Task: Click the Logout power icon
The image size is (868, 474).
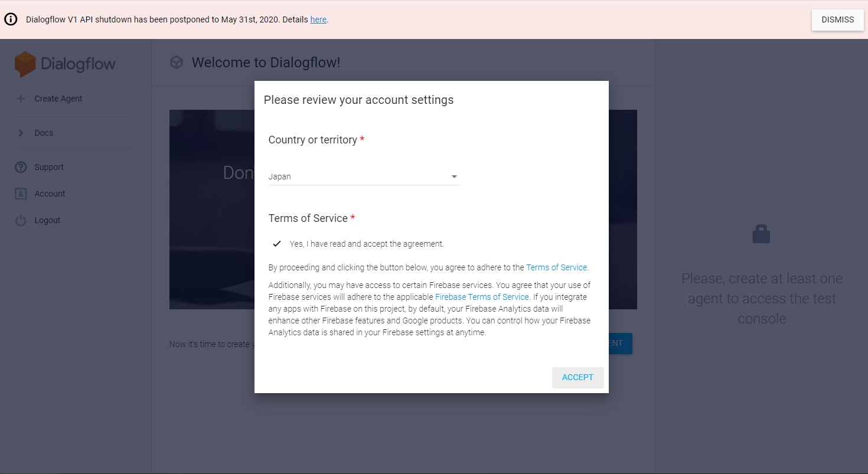Action: [21, 220]
